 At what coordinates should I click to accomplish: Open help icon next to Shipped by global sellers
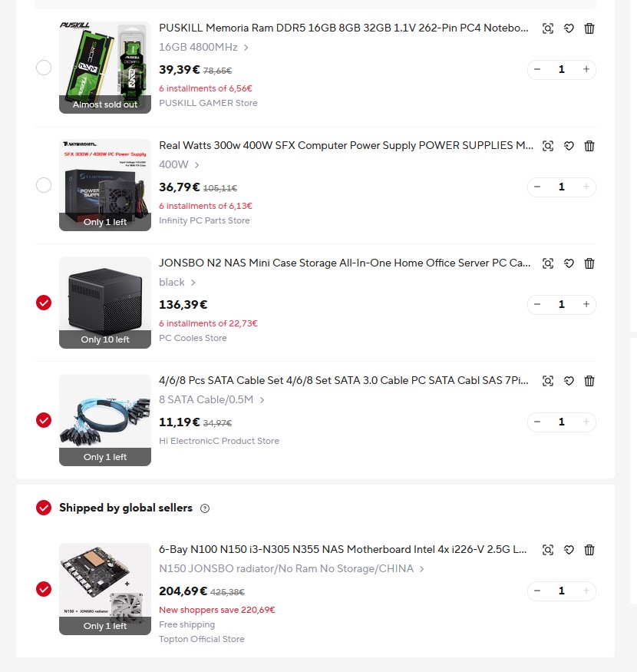click(205, 508)
